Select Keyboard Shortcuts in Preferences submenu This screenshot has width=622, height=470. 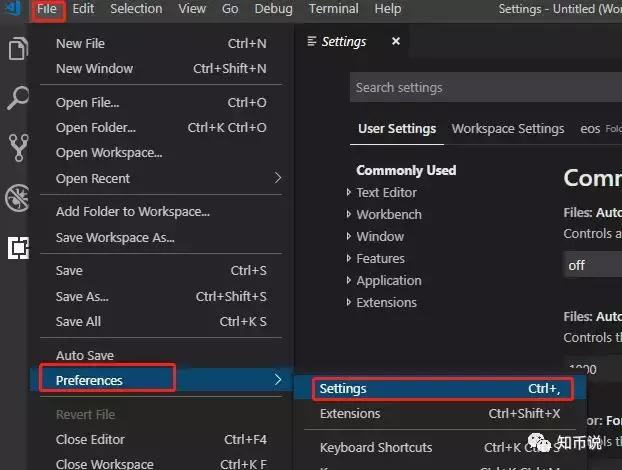[x=440, y=447]
